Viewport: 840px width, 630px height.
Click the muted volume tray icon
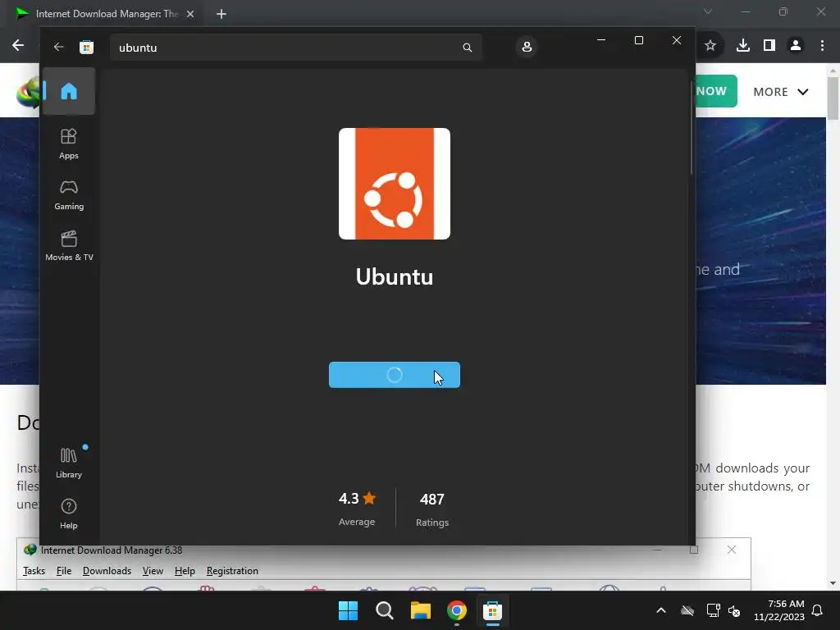click(734, 610)
